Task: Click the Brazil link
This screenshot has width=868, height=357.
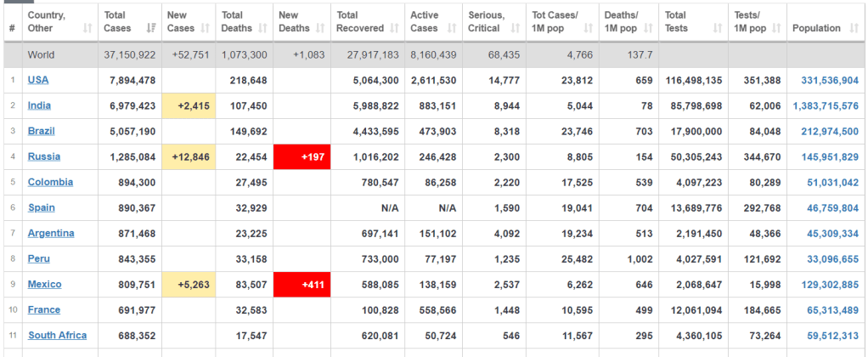Action: [x=42, y=131]
